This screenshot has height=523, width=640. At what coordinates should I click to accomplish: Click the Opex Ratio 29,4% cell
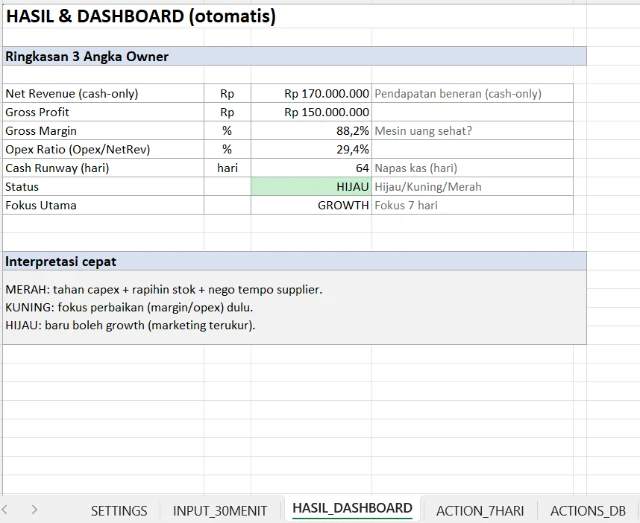coord(311,150)
